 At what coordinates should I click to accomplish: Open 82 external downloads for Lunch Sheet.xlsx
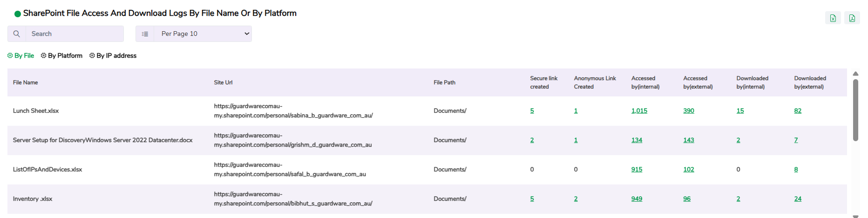(x=798, y=111)
